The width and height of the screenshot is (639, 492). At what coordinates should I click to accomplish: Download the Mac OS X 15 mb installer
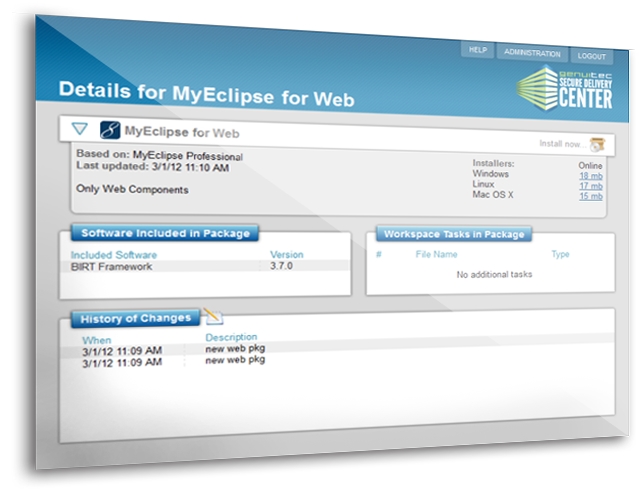pos(591,196)
